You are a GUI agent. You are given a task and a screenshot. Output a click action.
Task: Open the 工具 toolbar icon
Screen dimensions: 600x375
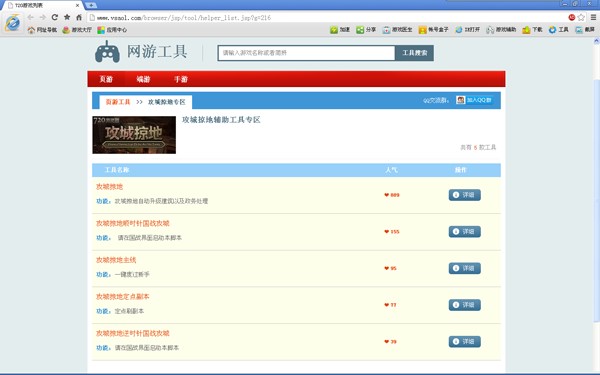point(559,29)
